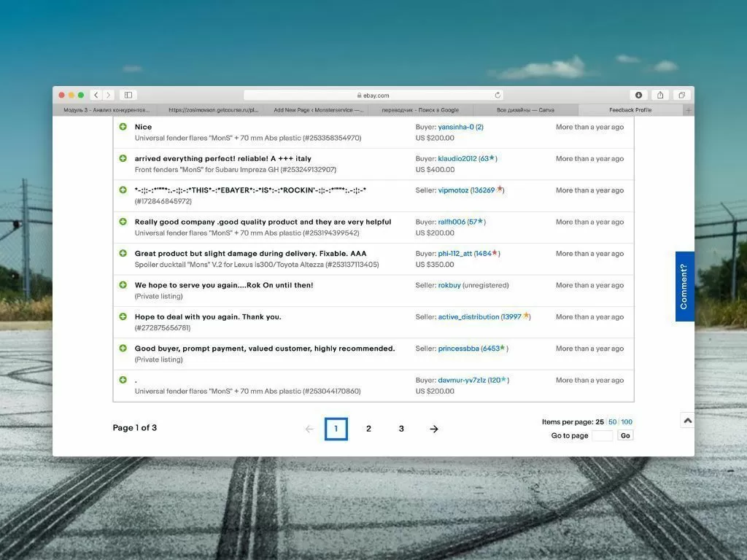
Task: Jump to feedback page 3
Action: coord(401,429)
